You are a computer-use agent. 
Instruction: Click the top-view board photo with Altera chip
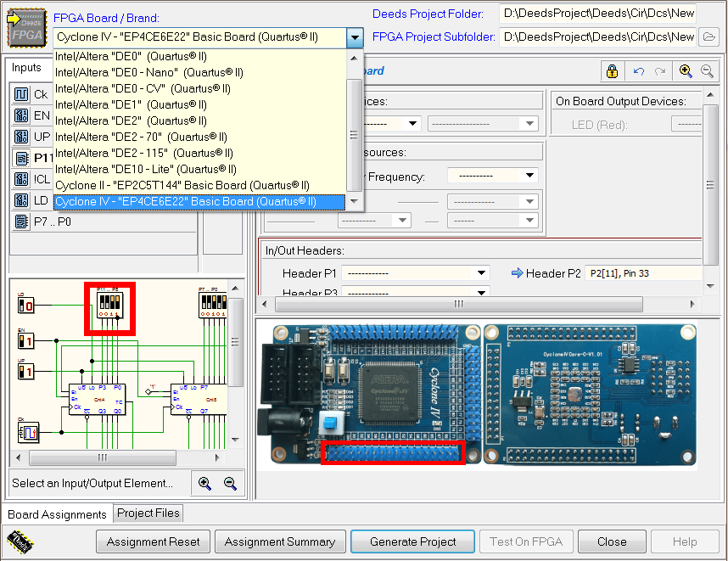coord(370,395)
